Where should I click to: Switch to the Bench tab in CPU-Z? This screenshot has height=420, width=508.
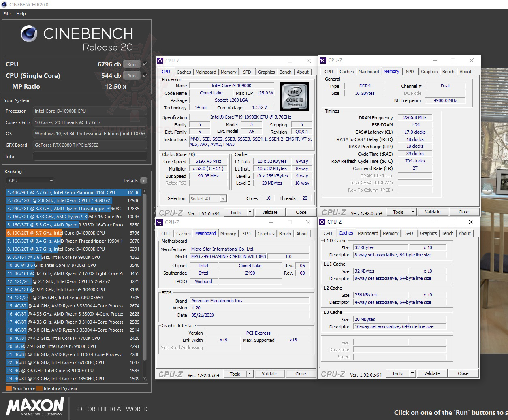click(x=285, y=72)
